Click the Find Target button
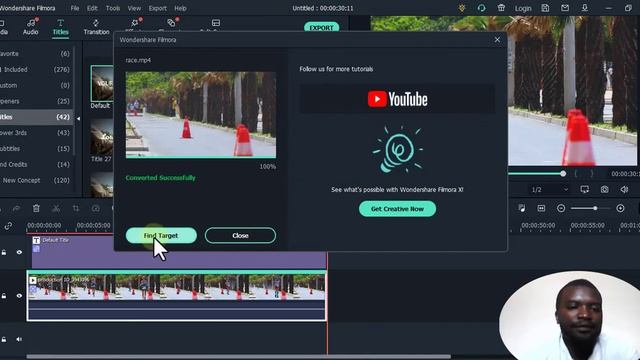This screenshot has height=360, width=640. coord(161,236)
